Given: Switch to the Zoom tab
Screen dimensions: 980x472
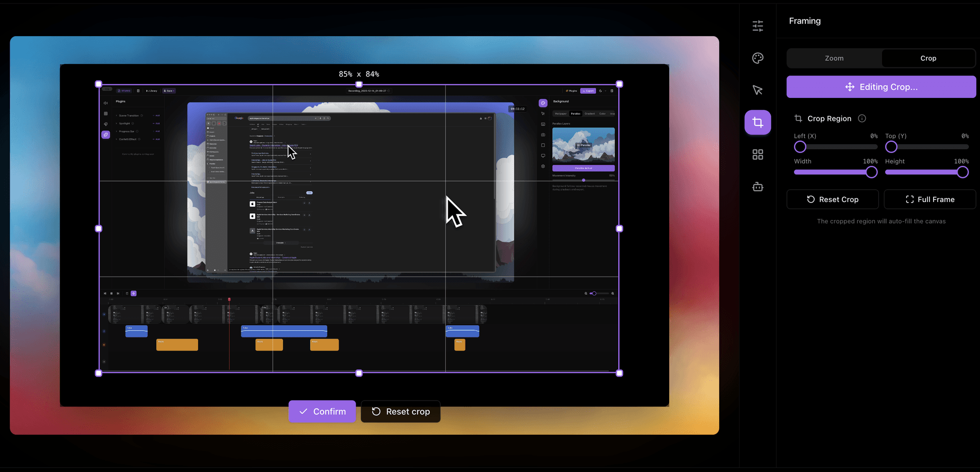Looking at the screenshot, I should [834, 58].
